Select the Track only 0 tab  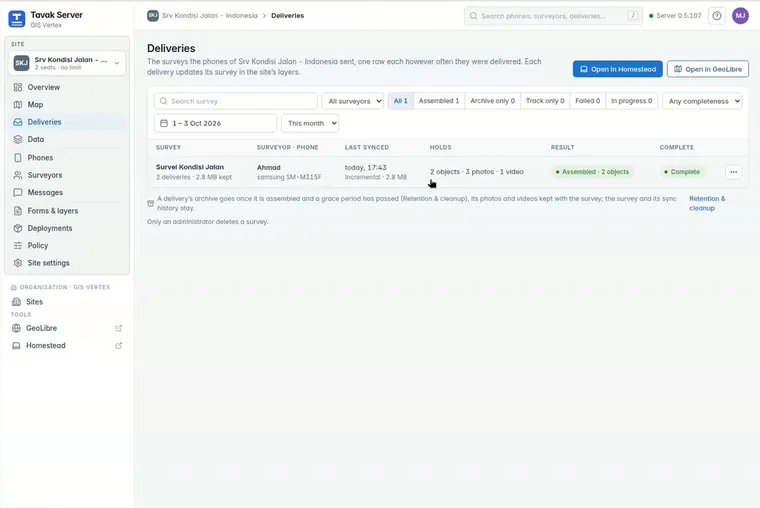tap(545, 101)
